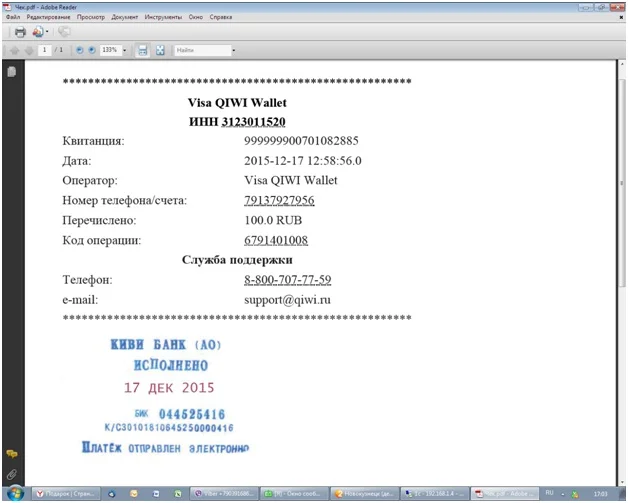
Task: Click the БИК 044525416 stamp line
Action: pos(180,414)
